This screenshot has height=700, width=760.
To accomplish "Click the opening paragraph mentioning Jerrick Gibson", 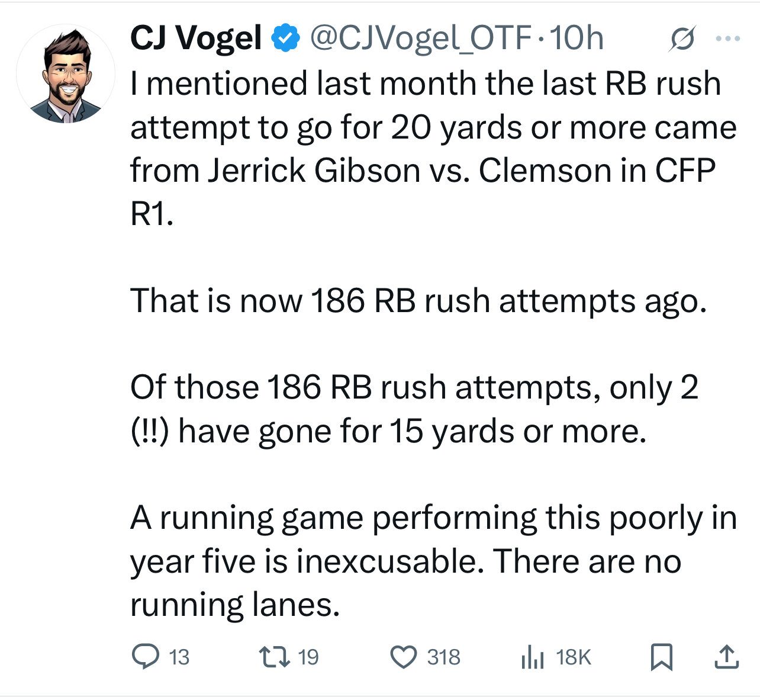I will pos(426,148).
